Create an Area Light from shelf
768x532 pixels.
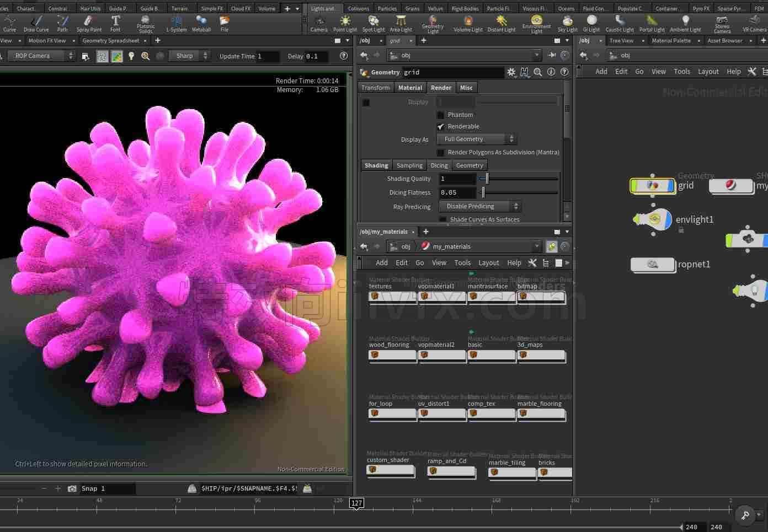[x=401, y=23]
